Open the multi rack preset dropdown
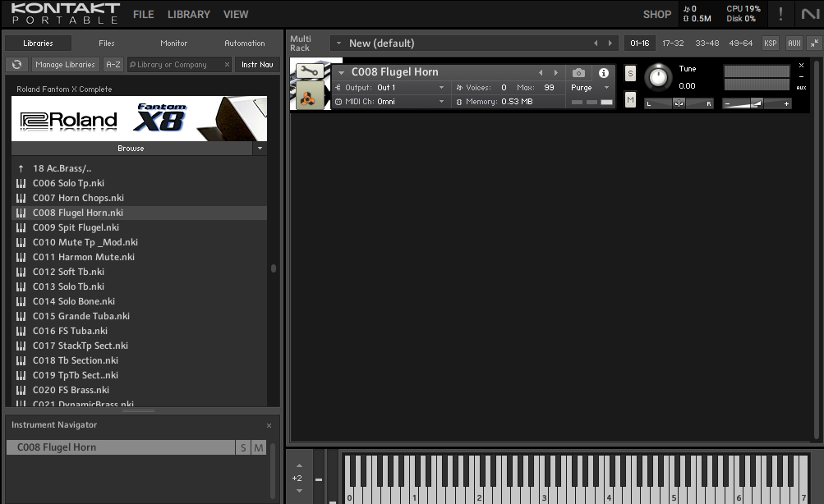The image size is (824, 504). [x=339, y=43]
